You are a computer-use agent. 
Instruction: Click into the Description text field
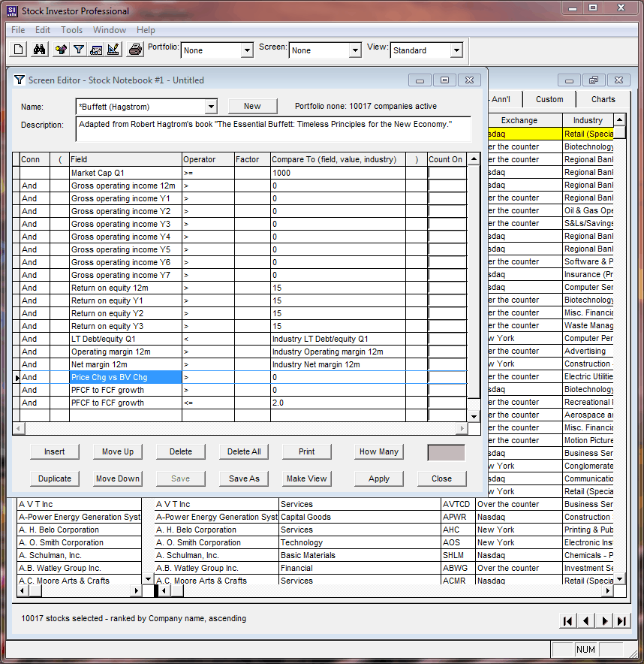pyautogui.click(x=273, y=129)
